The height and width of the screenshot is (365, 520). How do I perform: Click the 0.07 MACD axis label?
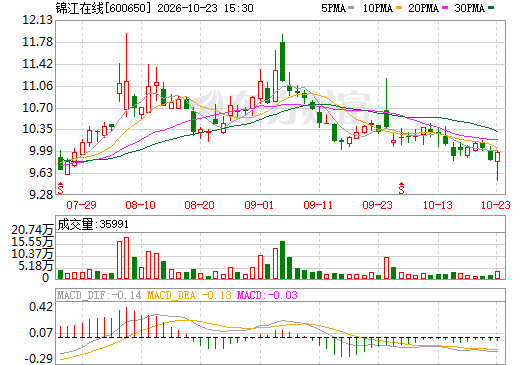(x=41, y=333)
